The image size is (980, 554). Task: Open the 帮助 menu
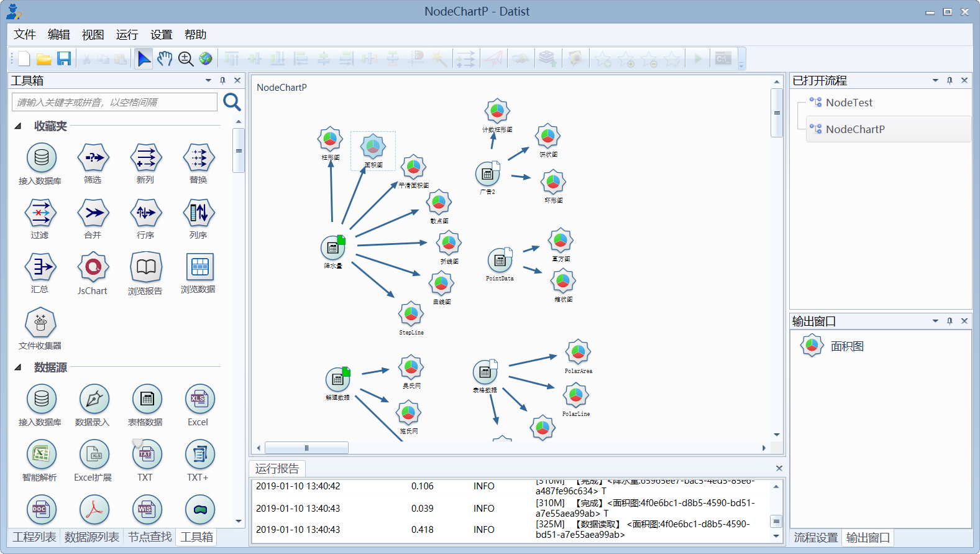pyautogui.click(x=195, y=35)
